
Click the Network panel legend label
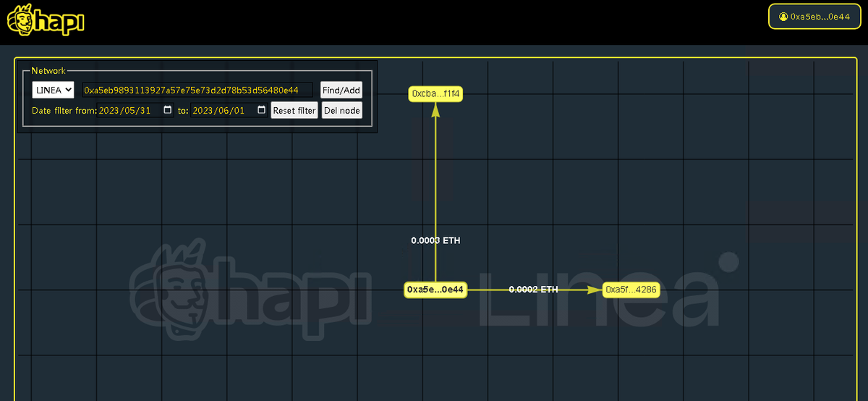[48, 71]
